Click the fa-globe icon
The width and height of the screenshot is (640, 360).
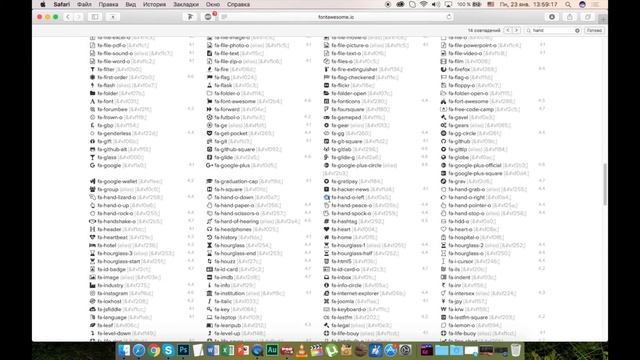[x=443, y=157]
